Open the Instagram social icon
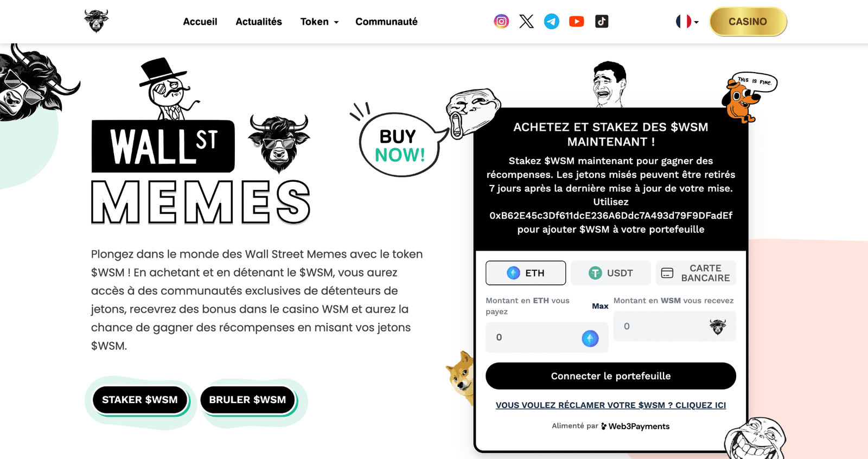Viewport: 868px width, 459px height. (501, 22)
